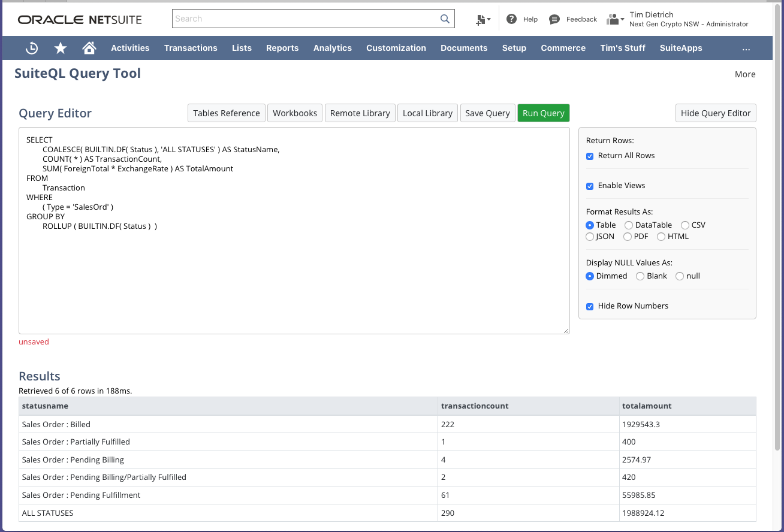Click the transaction count value 222

pyautogui.click(x=448, y=425)
